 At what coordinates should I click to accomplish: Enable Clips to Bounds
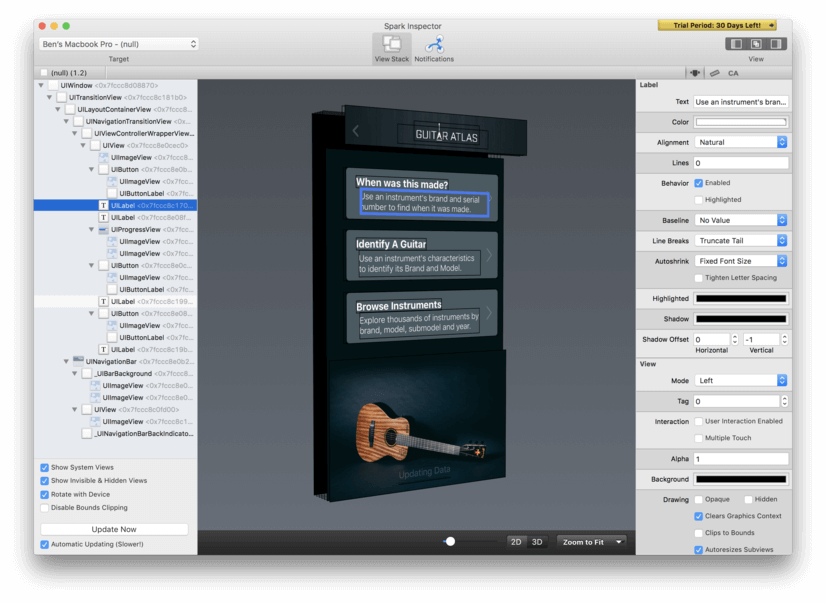(699, 533)
